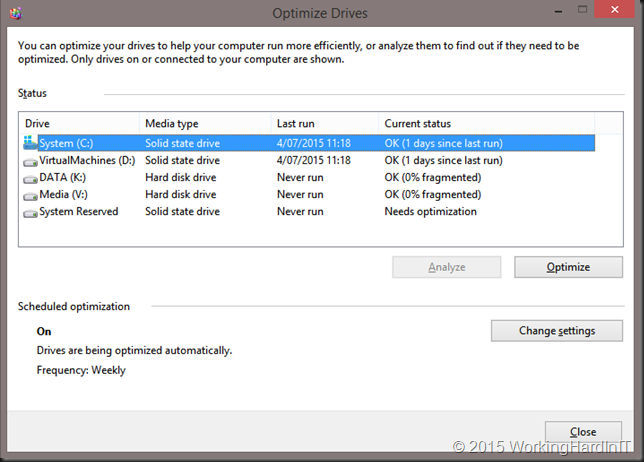Select the System (C:) drive row
644x462 pixels.
(x=309, y=143)
